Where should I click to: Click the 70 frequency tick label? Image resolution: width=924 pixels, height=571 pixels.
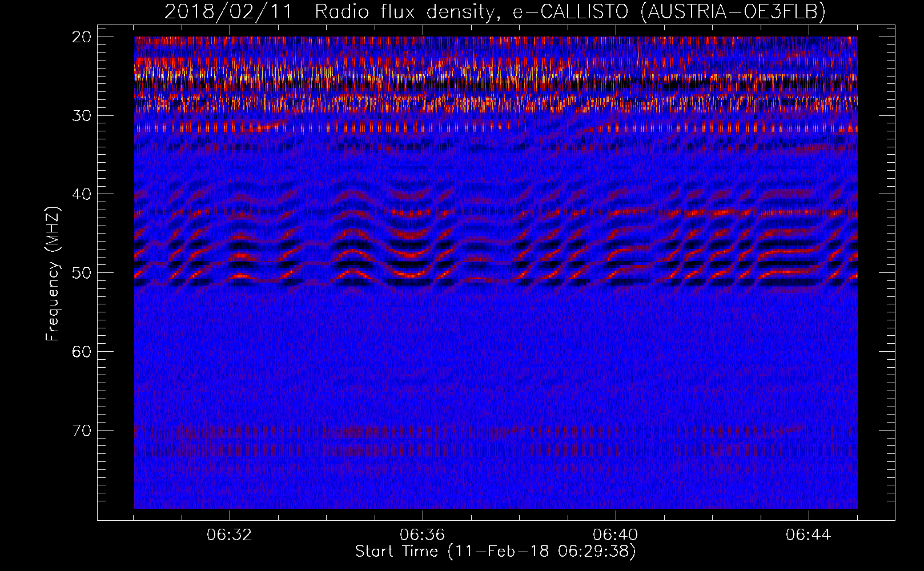(x=82, y=430)
